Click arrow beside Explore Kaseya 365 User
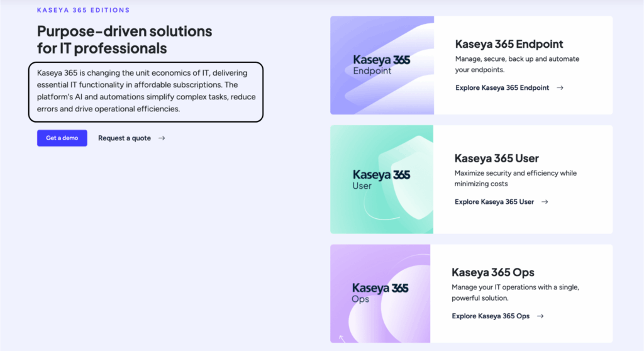Image resolution: width=644 pixels, height=351 pixels. 545,202
